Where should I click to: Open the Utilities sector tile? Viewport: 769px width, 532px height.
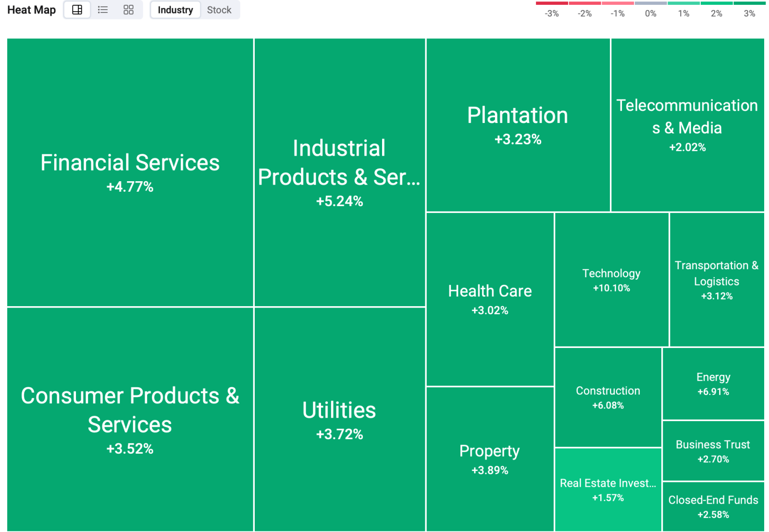click(x=340, y=419)
